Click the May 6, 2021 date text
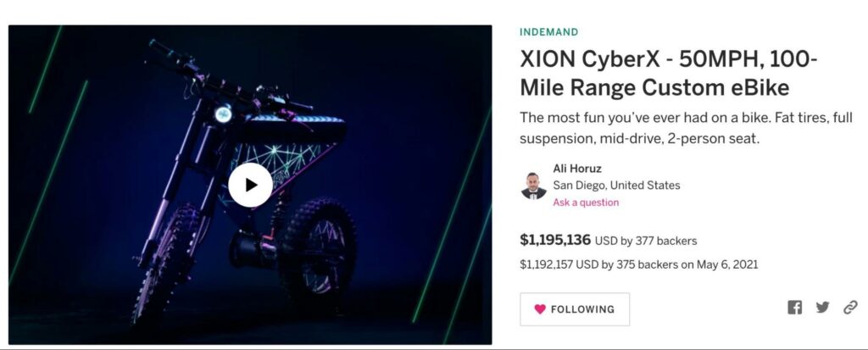 [726, 264]
